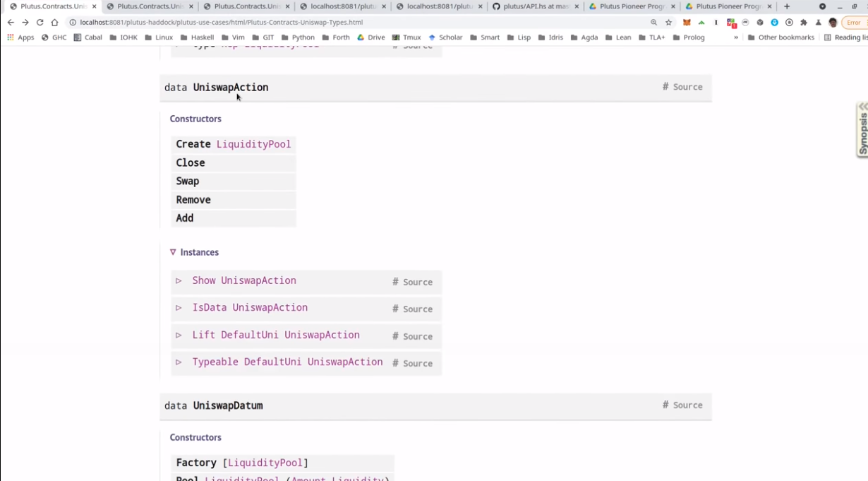Open the TLA+ bookmarks folder
This screenshot has width=868, height=481.
pos(651,37)
